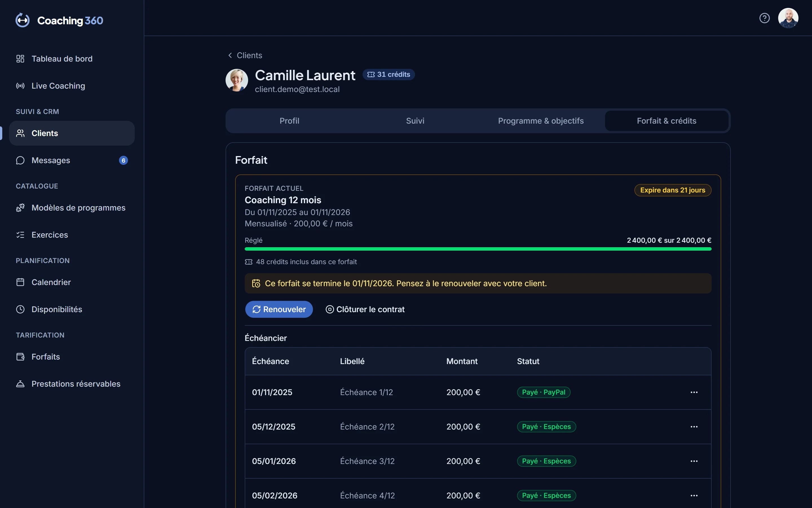Click the Expire dans 21 jours badge
The height and width of the screenshot is (508, 812).
tap(672, 190)
